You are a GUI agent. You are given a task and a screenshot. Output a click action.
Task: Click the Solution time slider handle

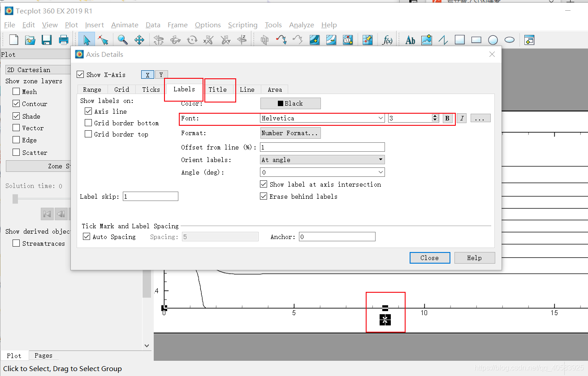(15, 199)
